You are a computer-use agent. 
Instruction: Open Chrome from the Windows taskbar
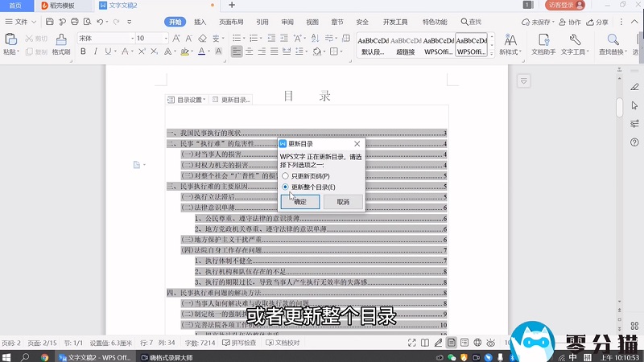point(44,356)
